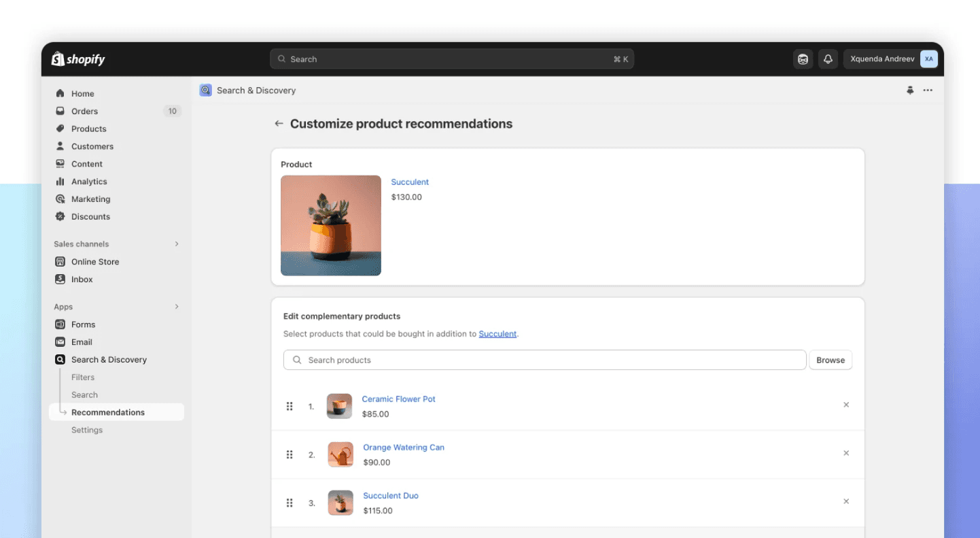Open the more actions ellipsis menu
Image resolution: width=980 pixels, height=538 pixels.
click(928, 90)
